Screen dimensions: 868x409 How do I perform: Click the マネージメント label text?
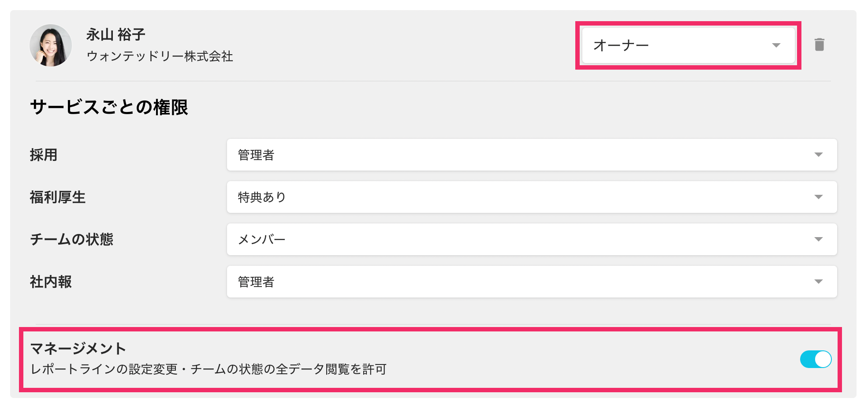[78, 349]
